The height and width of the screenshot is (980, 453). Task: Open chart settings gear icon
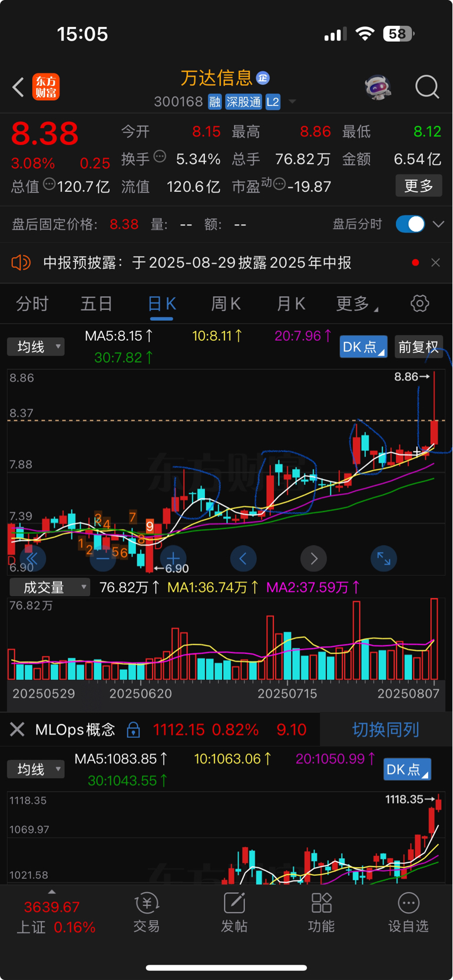click(419, 304)
